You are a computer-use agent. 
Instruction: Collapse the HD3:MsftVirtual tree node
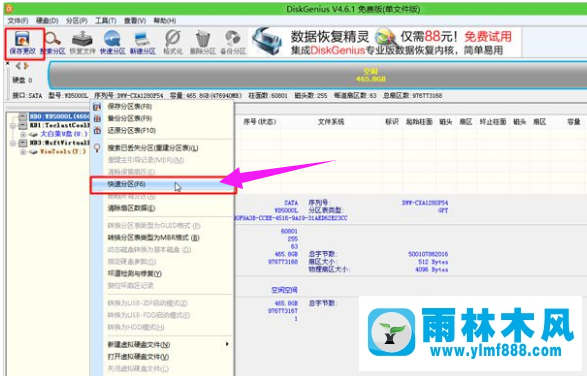(x=13, y=143)
